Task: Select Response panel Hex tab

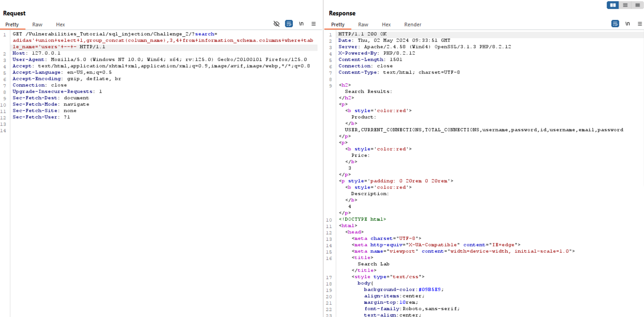Action: pos(386,24)
